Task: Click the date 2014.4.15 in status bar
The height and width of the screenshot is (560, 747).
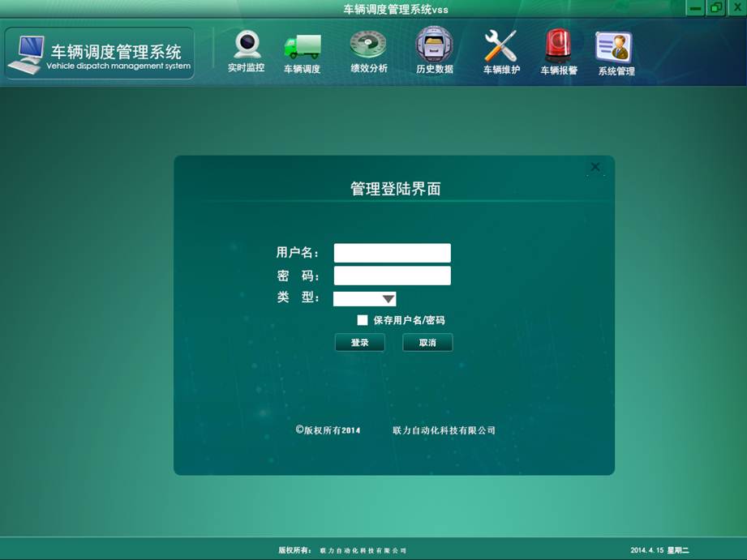Action: click(x=647, y=550)
